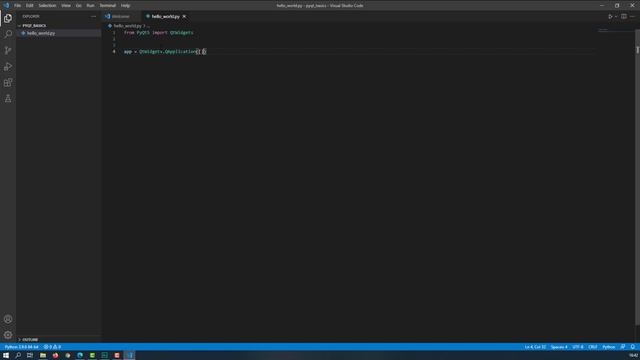Open the errors and warnings count

click(x=52, y=347)
